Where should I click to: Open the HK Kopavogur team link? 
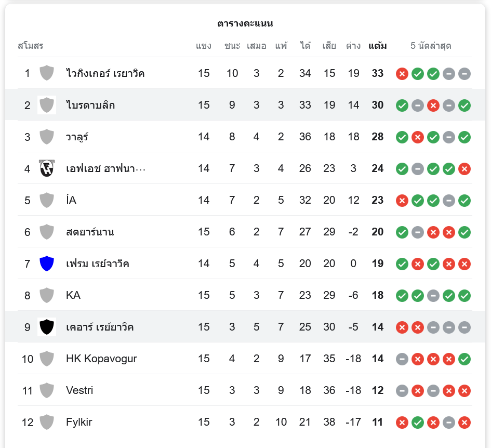point(101,359)
